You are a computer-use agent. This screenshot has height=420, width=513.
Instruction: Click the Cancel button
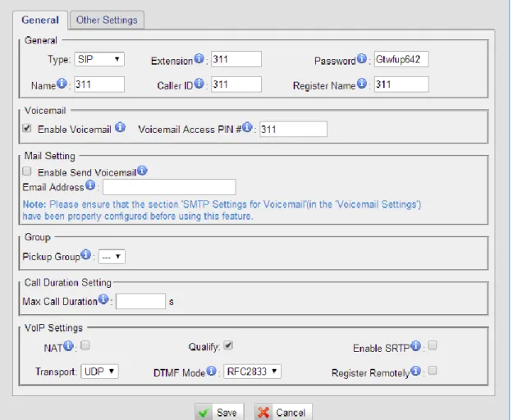click(x=283, y=412)
